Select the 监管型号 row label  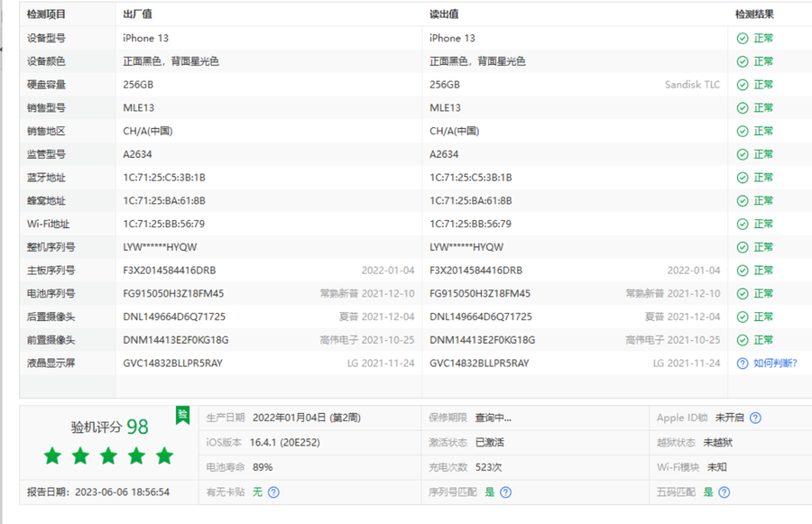click(x=46, y=154)
